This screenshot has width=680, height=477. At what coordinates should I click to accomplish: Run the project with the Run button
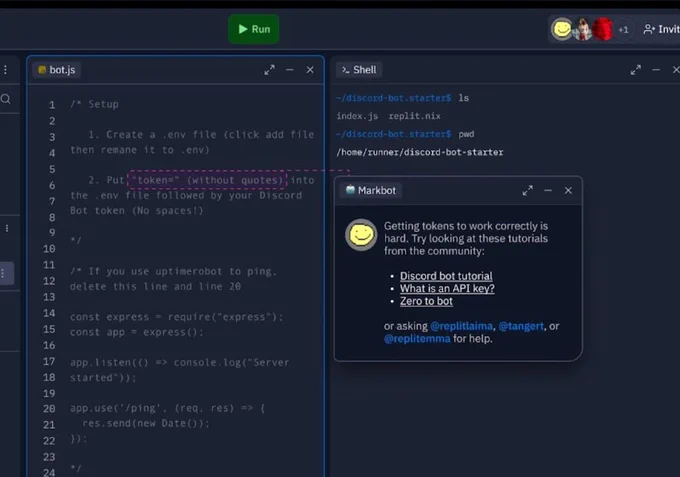254,29
